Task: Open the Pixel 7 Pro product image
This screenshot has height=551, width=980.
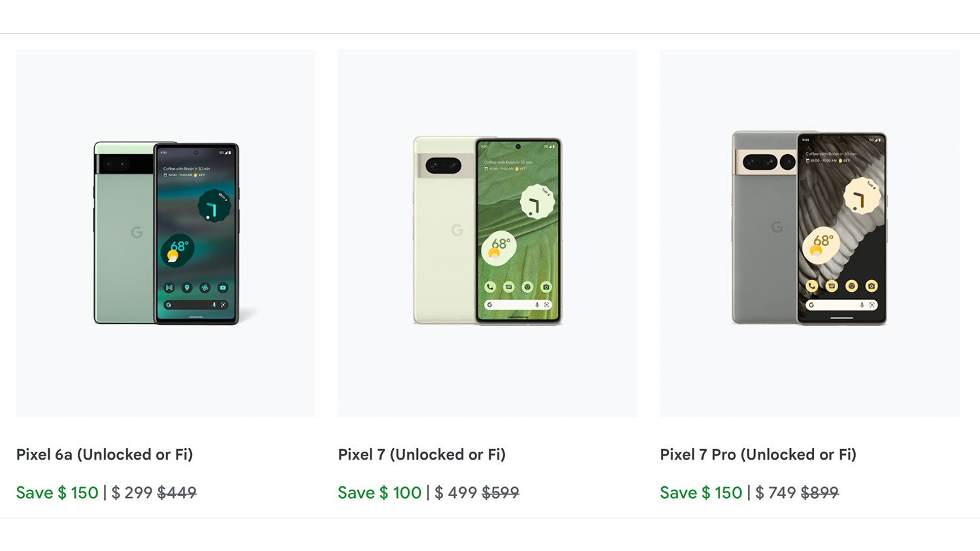Action: (x=809, y=233)
